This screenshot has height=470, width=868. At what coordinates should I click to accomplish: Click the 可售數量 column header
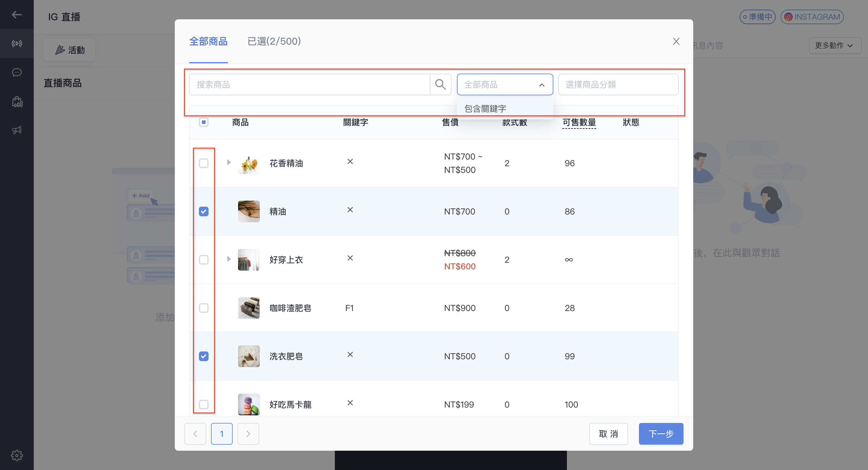click(x=579, y=122)
